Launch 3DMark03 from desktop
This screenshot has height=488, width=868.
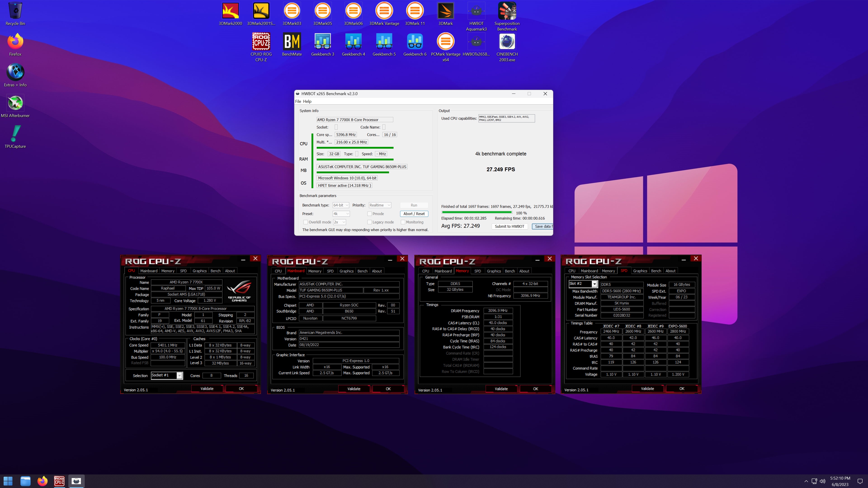tap(292, 14)
